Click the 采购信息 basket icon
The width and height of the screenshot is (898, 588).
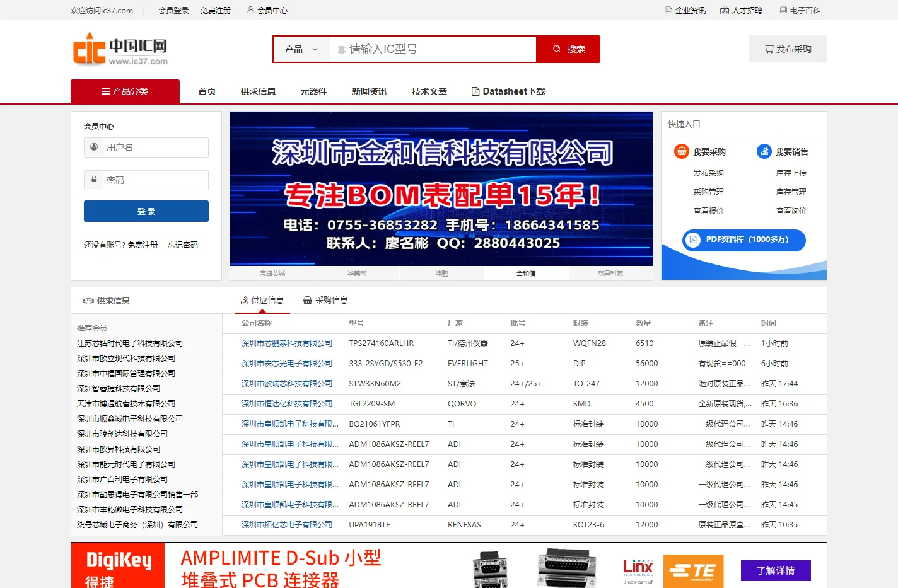coord(308,301)
